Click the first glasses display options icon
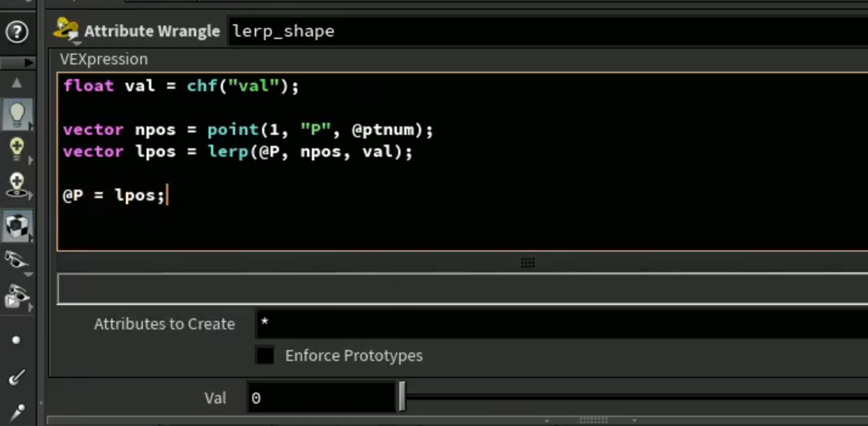The image size is (868, 426). (x=16, y=261)
